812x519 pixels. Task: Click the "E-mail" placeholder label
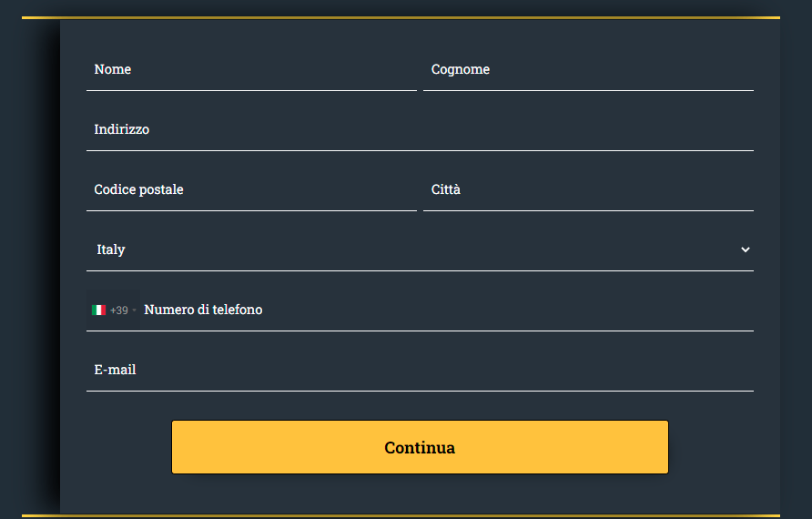(x=115, y=370)
